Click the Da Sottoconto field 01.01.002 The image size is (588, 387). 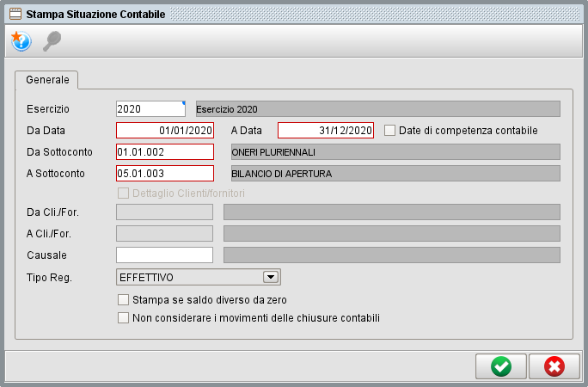[x=164, y=152]
